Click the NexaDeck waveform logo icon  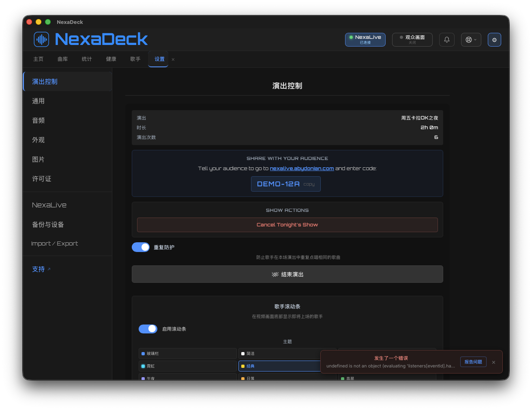(x=41, y=39)
